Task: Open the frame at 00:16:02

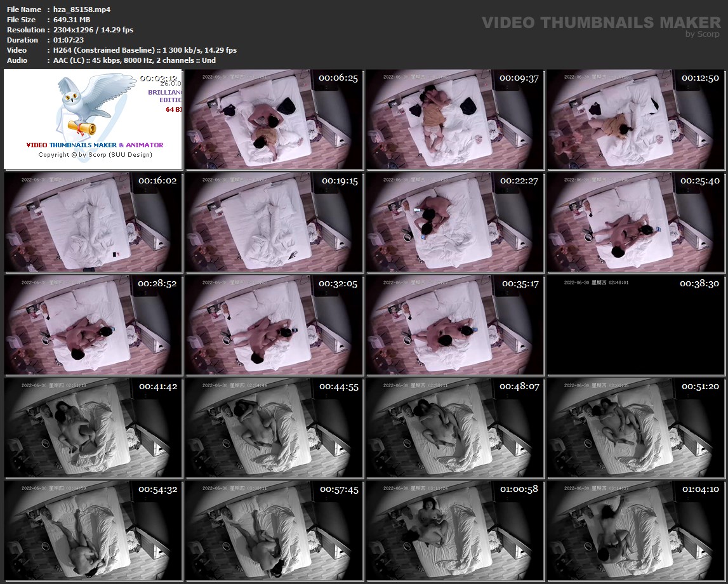Action: 93,222
